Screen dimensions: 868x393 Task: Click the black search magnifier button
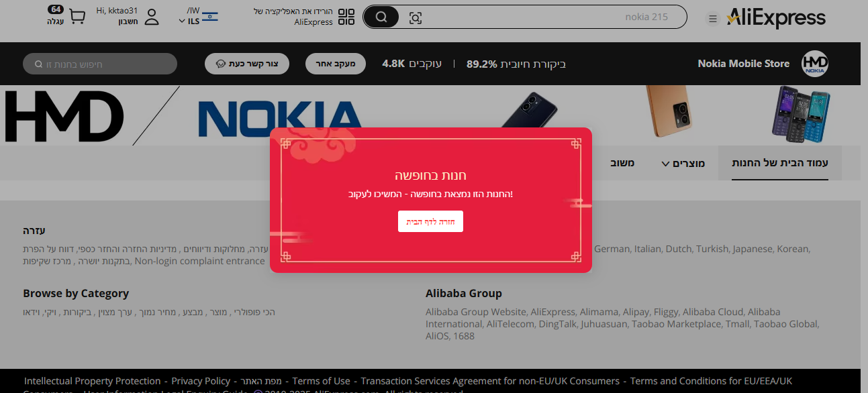pos(381,17)
